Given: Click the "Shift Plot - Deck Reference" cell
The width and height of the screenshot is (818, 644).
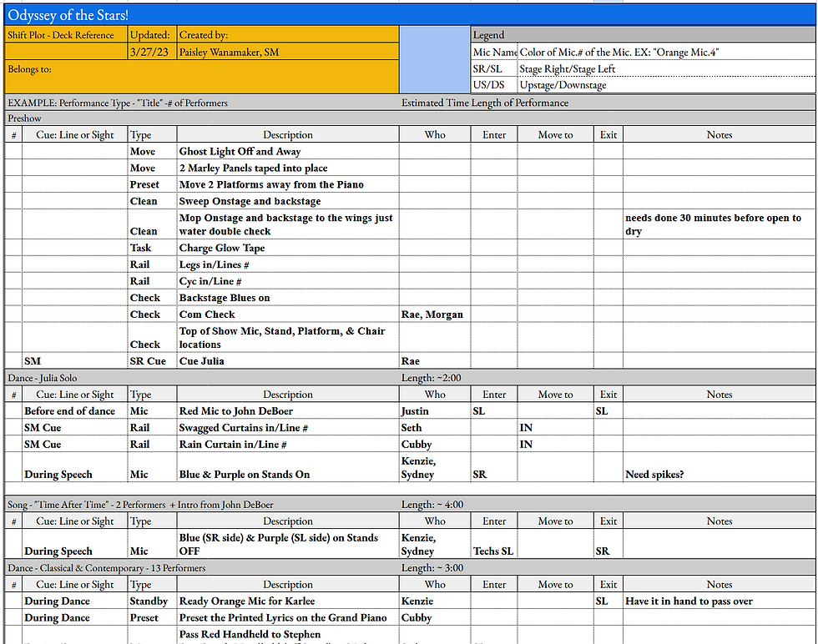Looking at the screenshot, I should [x=66, y=35].
